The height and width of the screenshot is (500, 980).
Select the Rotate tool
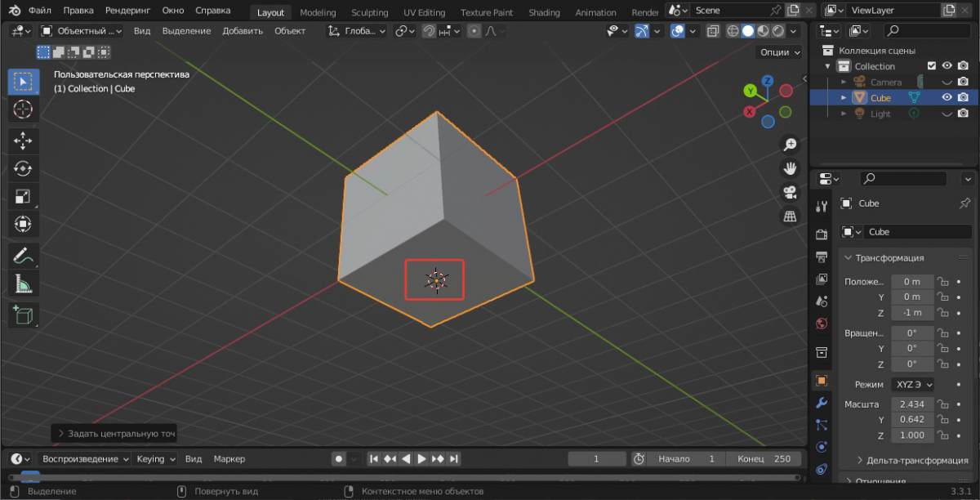click(x=23, y=168)
